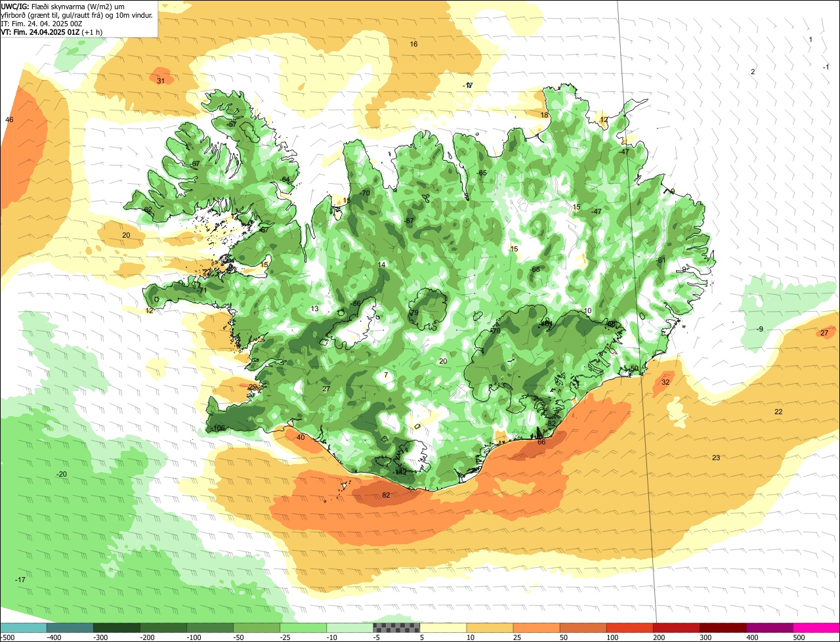
Task: Click the value '-62' on the western Westfjords tip
Action: pyautogui.click(x=147, y=210)
